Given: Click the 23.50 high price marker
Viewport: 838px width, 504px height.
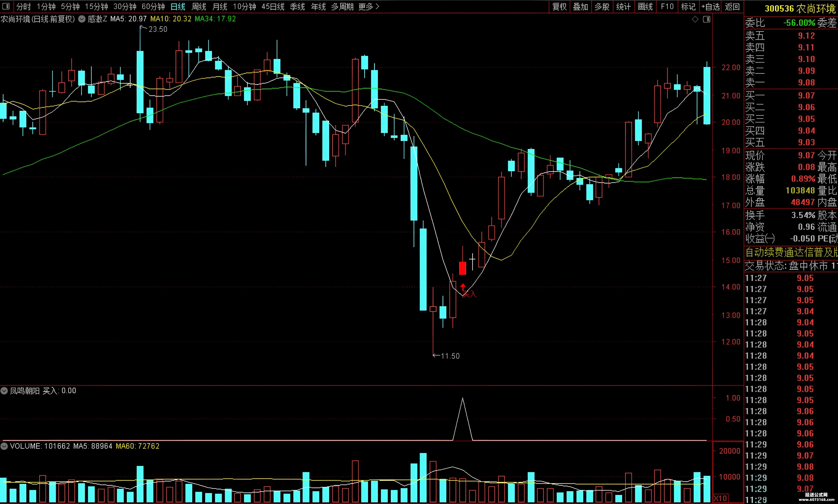Looking at the screenshot, I should [x=158, y=29].
